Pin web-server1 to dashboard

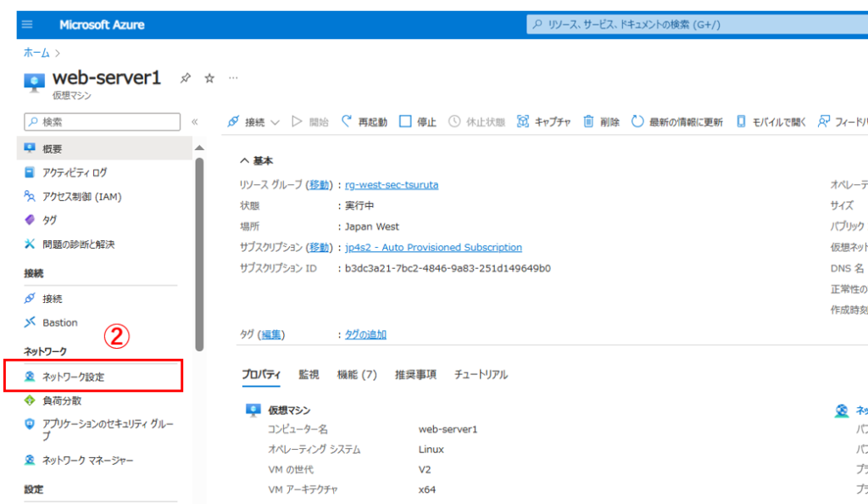pyautogui.click(x=186, y=78)
